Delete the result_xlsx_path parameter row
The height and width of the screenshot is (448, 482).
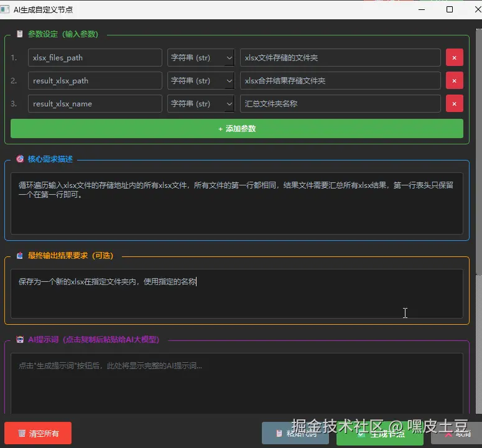tap(455, 80)
